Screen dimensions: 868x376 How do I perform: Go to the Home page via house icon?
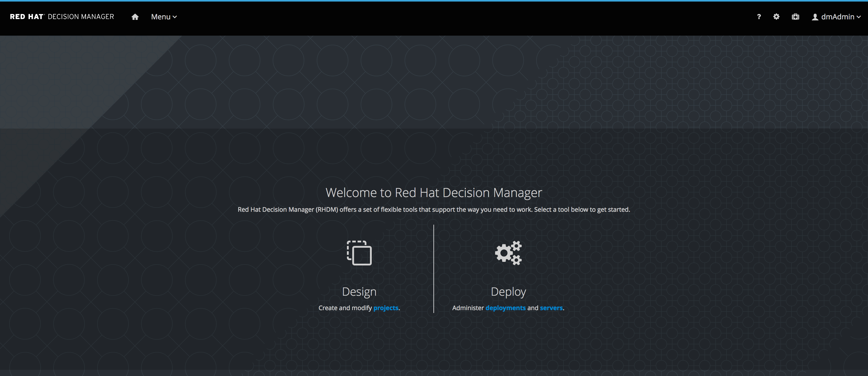135,17
